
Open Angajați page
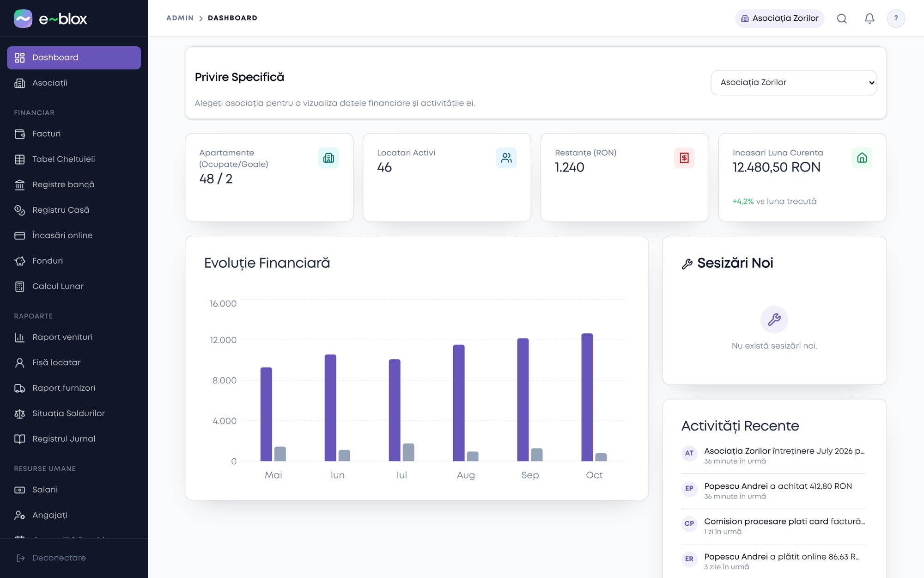click(x=74, y=516)
